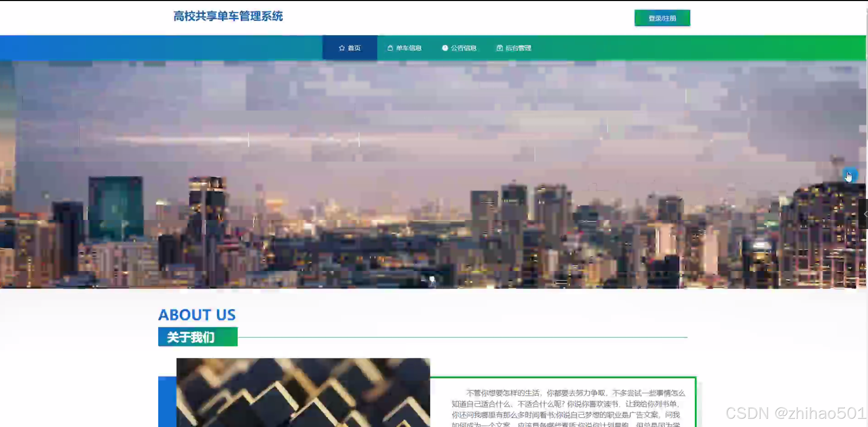Select the carousel indicator dot
This screenshot has height=427, width=868.
pos(432,279)
